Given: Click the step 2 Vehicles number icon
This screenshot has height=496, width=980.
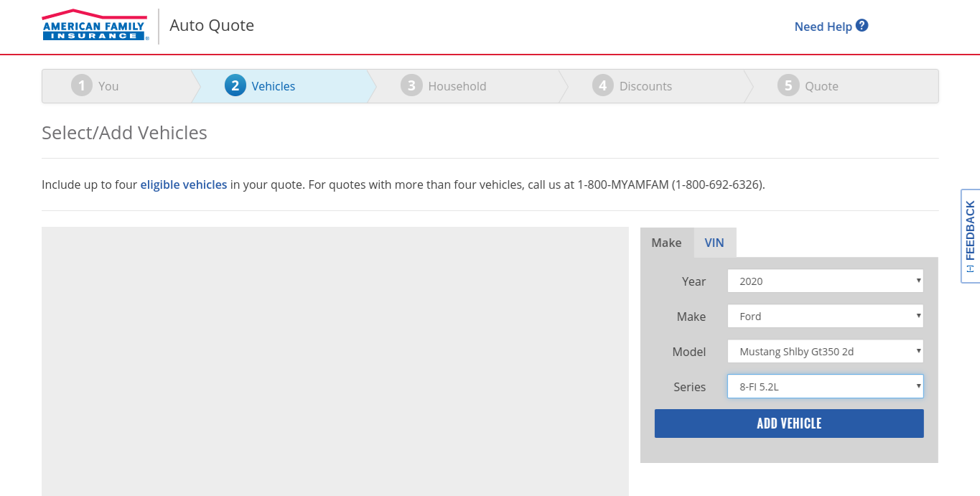Looking at the screenshot, I should pyautogui.click(x=235, y=86).
